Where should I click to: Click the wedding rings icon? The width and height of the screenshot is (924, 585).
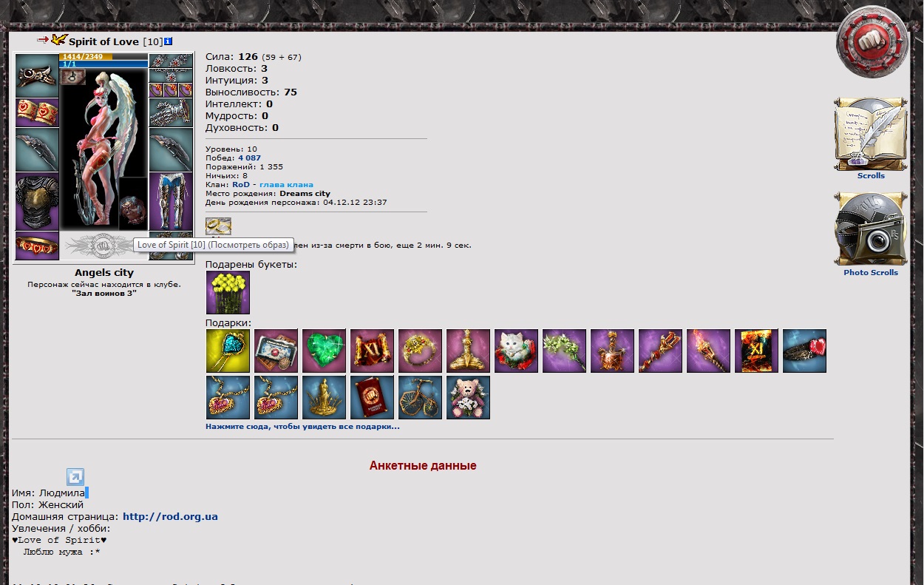pos(218,226)
